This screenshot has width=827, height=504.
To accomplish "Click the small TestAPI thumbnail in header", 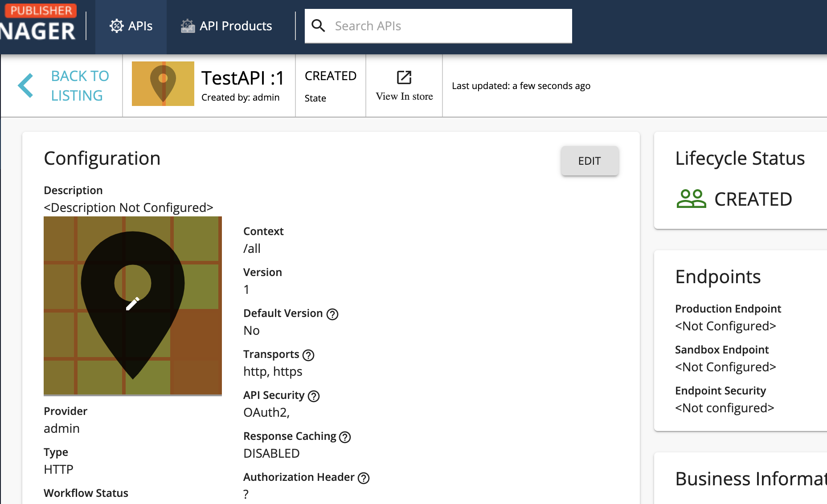I will pos(163,84).
